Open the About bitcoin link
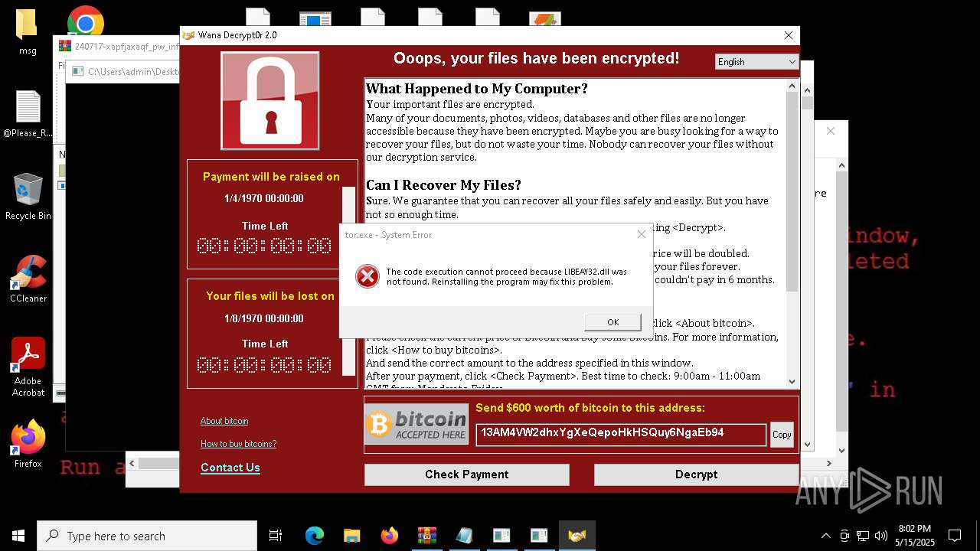 224,421
